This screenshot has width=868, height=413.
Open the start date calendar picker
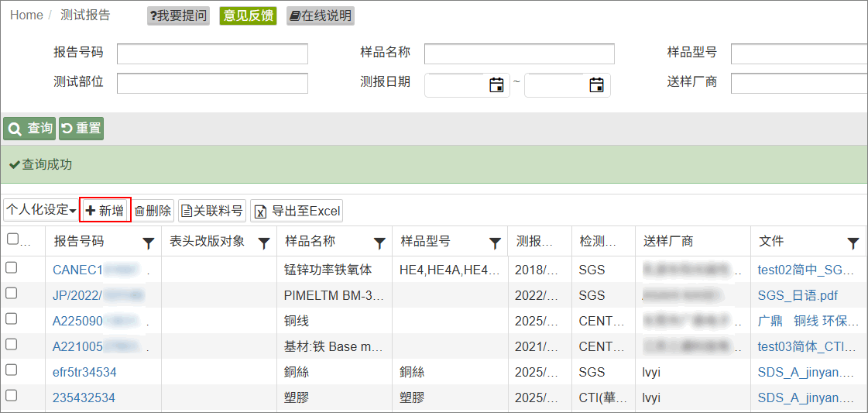pyautogui.click(x=496, y=85)
